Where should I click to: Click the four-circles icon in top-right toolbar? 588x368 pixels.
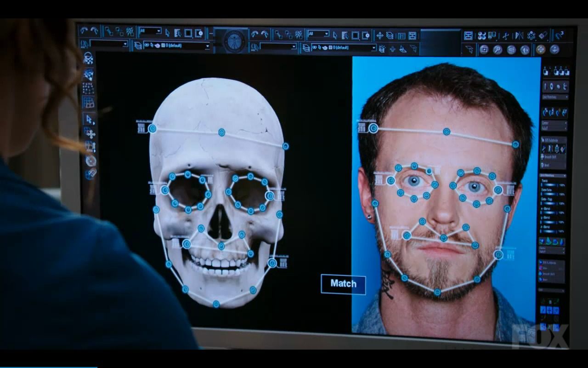482,35
